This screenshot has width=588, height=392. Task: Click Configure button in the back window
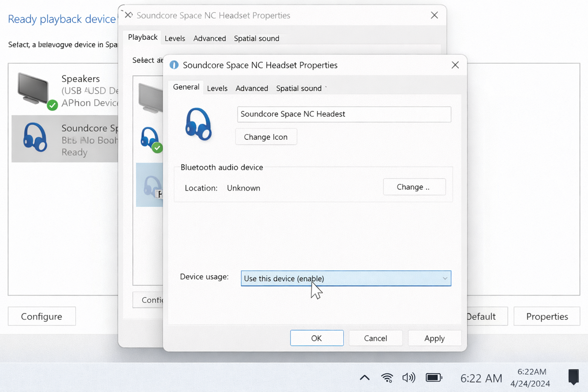42,316
